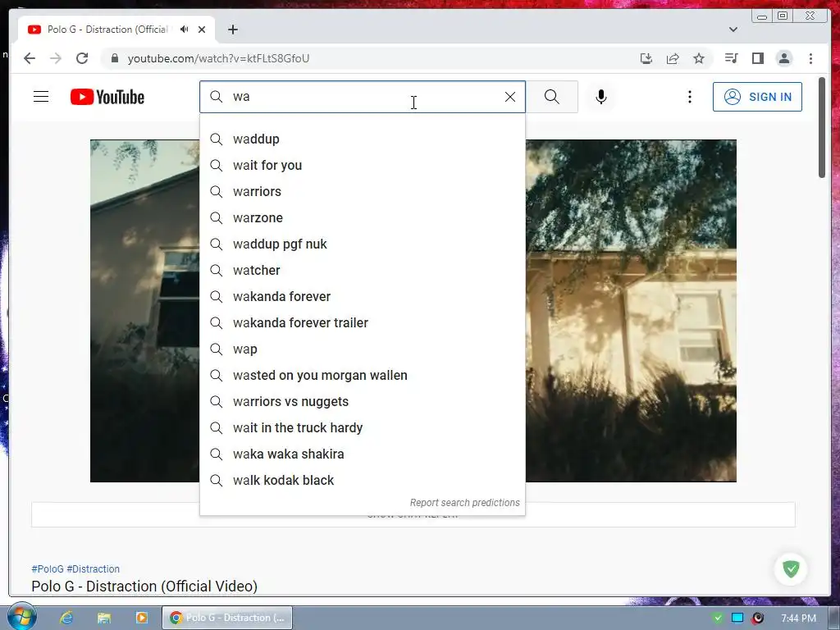Launch Internet Explorer from taskbar
Viewport: 840px width, 630px height.
click(x=66, y=618)
